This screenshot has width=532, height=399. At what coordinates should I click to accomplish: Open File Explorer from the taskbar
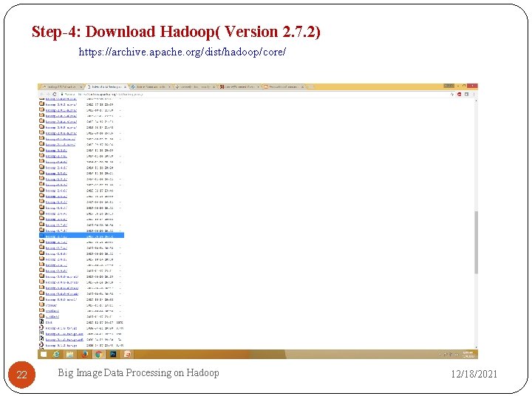coord(70,355)
